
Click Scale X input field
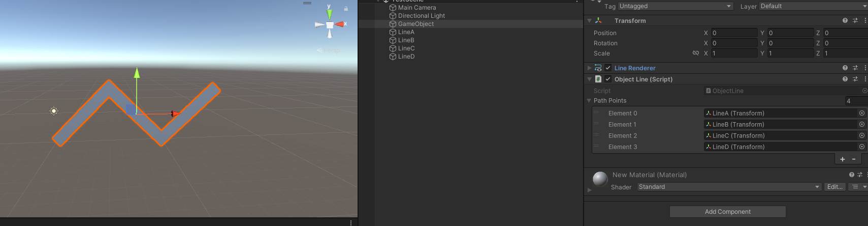click(x=734, y=53)
